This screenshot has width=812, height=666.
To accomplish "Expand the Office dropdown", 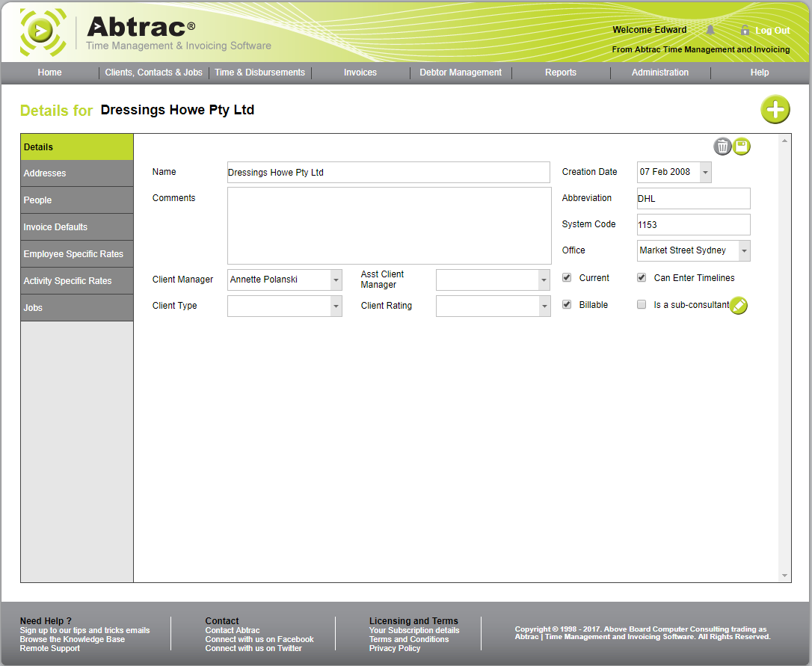I will pos(743,250).
